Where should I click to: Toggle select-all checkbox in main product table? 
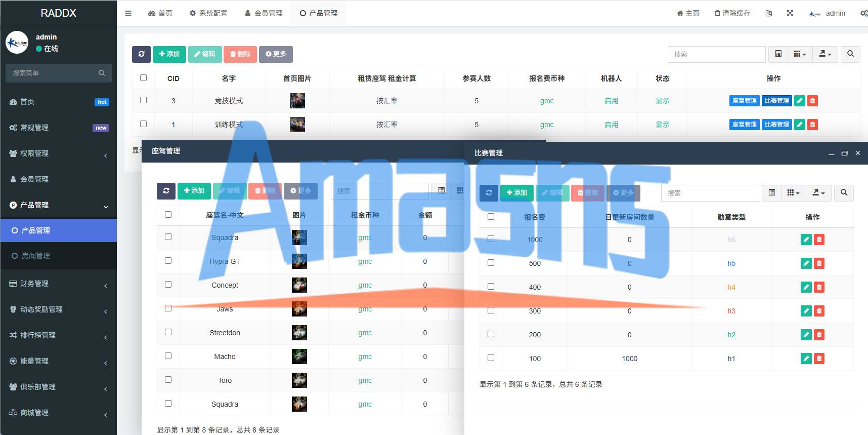144,78
